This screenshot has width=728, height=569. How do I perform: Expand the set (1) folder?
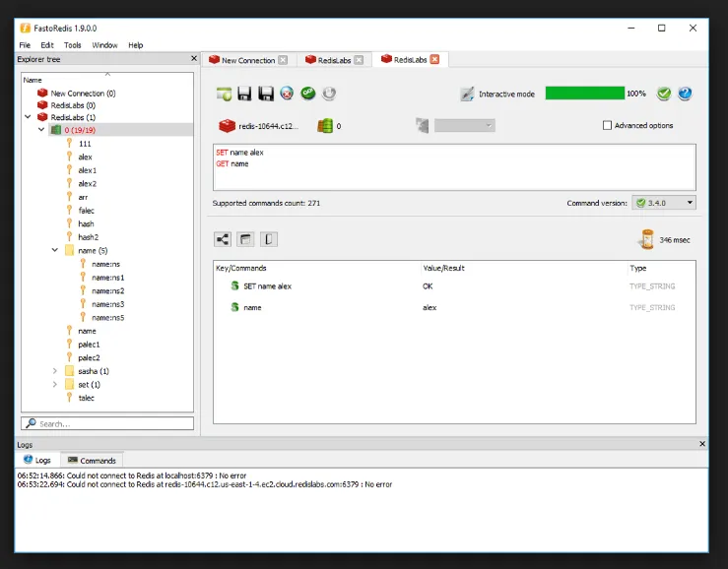(x=55, y=384)
